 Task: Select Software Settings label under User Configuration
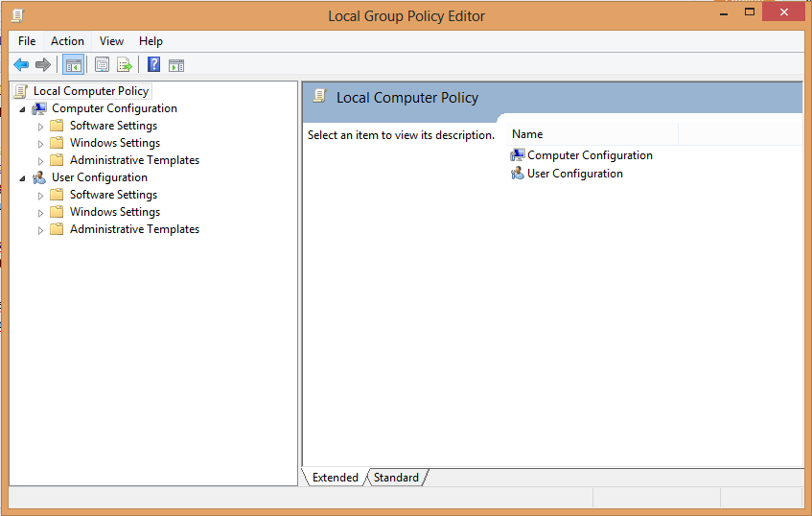tap(113, 195)
